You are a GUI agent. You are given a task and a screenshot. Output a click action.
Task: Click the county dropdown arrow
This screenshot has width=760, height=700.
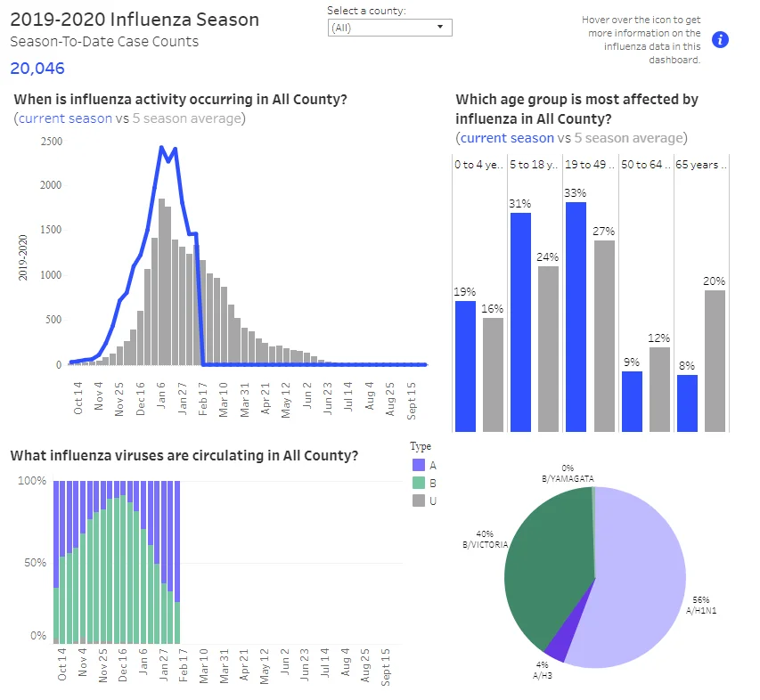pos(440,27)
